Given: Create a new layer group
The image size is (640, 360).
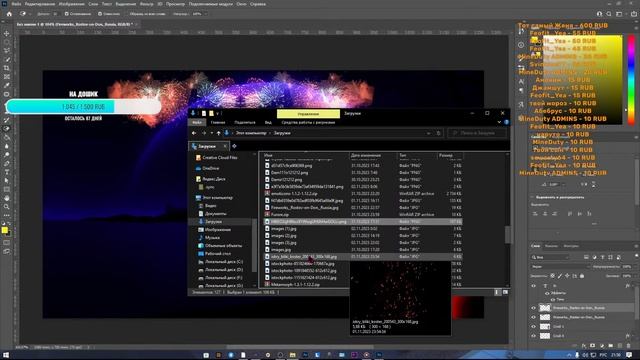Looking at the screenshot, I should click(611, 346).
